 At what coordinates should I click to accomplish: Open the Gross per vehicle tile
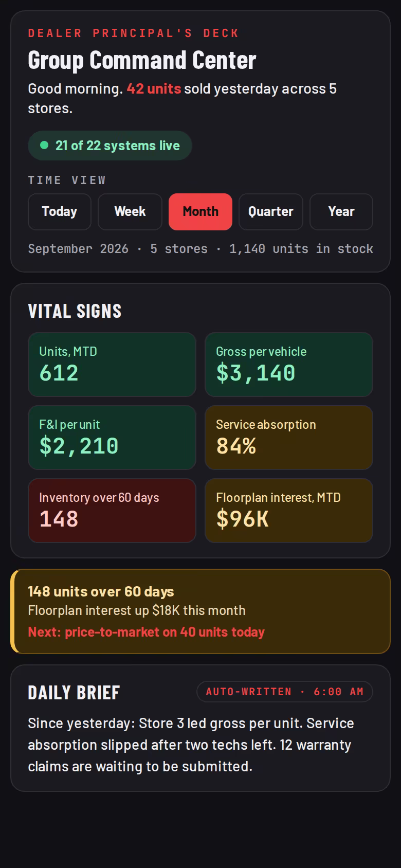289,365
